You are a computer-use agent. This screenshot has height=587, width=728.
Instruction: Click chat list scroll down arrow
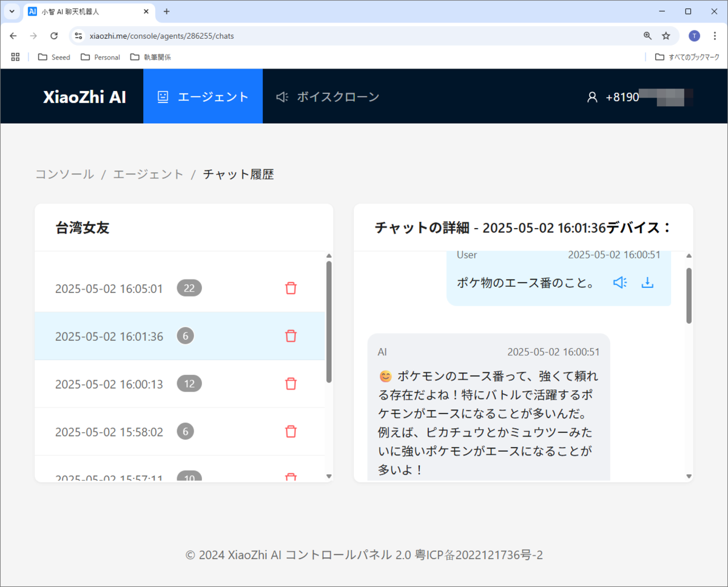329,476
